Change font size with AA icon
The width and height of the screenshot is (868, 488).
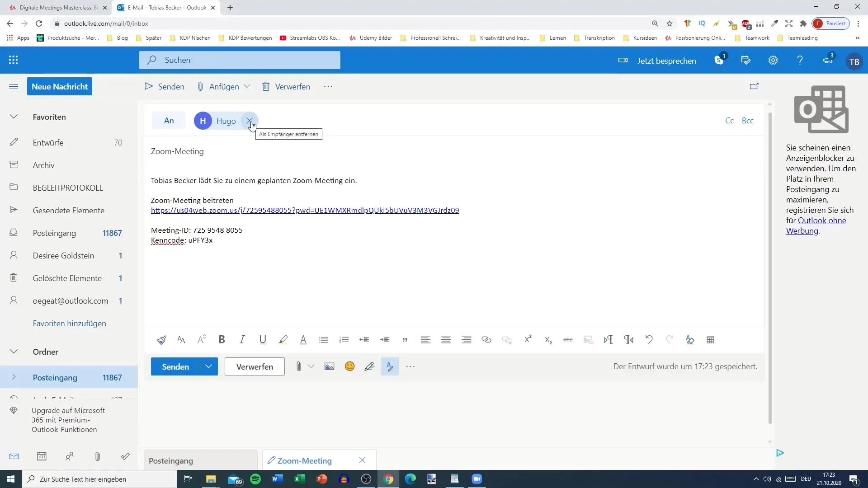pos(181,340)
